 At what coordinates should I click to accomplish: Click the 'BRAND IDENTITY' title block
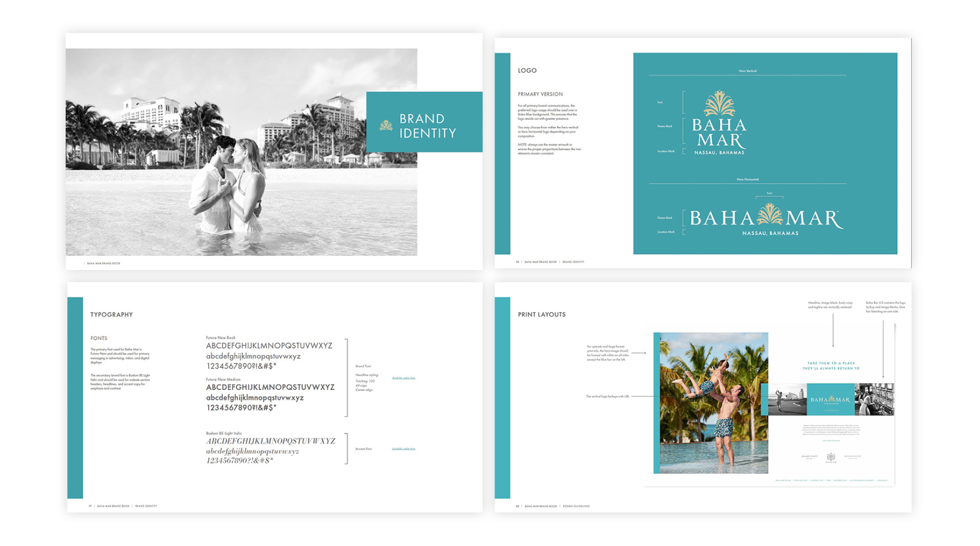pyautogui.click(x=424, y=122)
